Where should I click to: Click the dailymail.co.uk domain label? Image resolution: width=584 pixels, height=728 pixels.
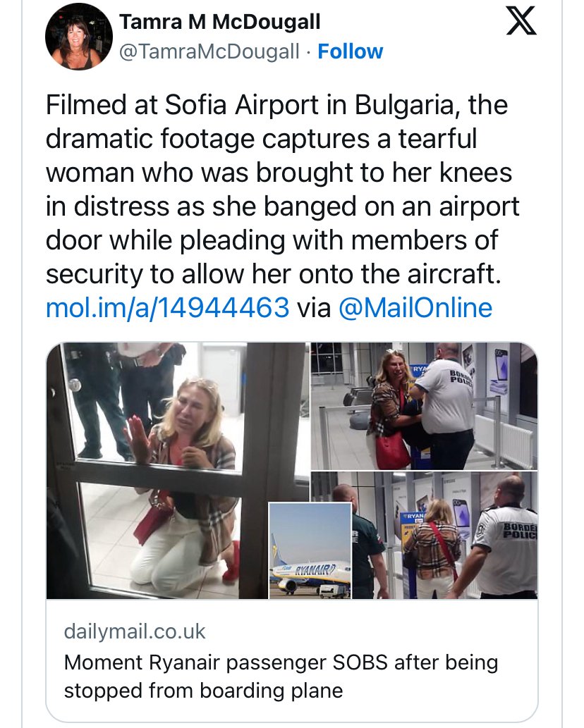click(135, 631)
